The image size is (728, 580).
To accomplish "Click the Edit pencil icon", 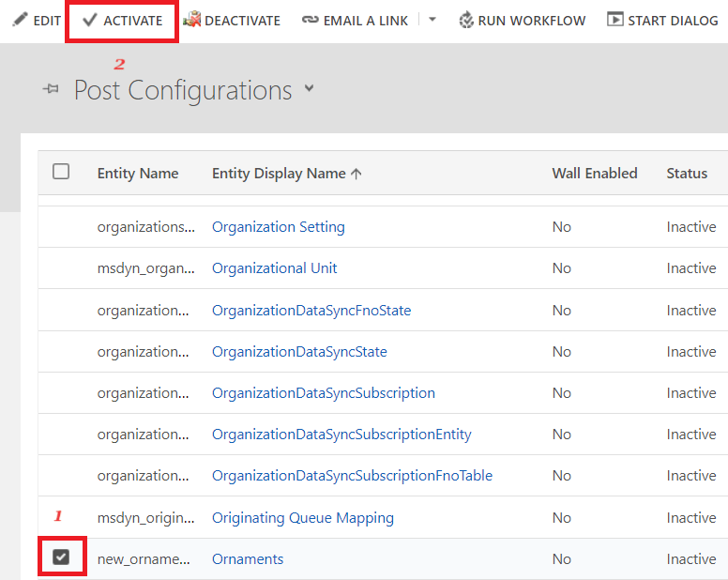I will (x=20, y=20).
